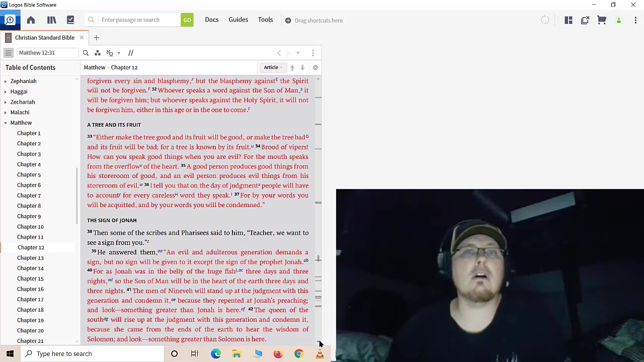Click the green user account icon
Screen dimensions: 644x362
(619, 21)
